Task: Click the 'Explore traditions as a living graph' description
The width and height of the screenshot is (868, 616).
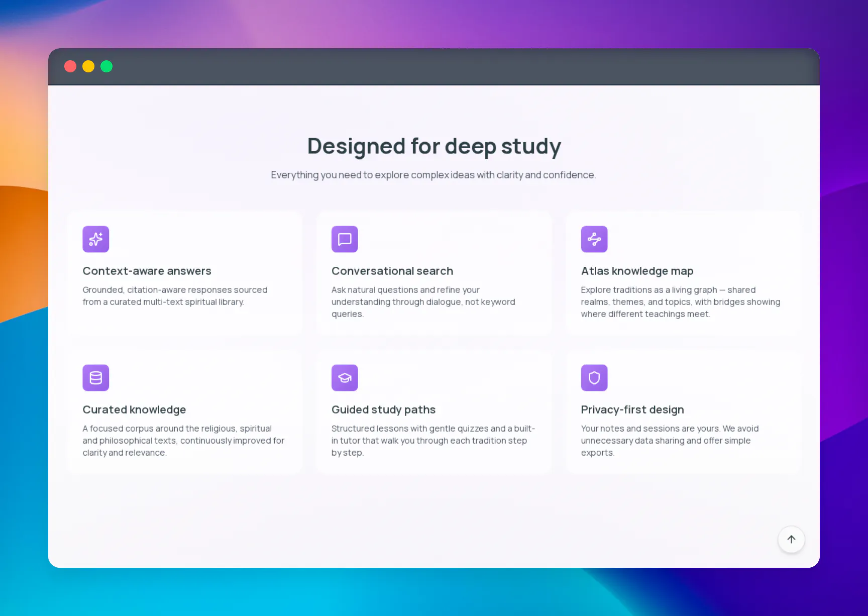Action: point(681,302)
